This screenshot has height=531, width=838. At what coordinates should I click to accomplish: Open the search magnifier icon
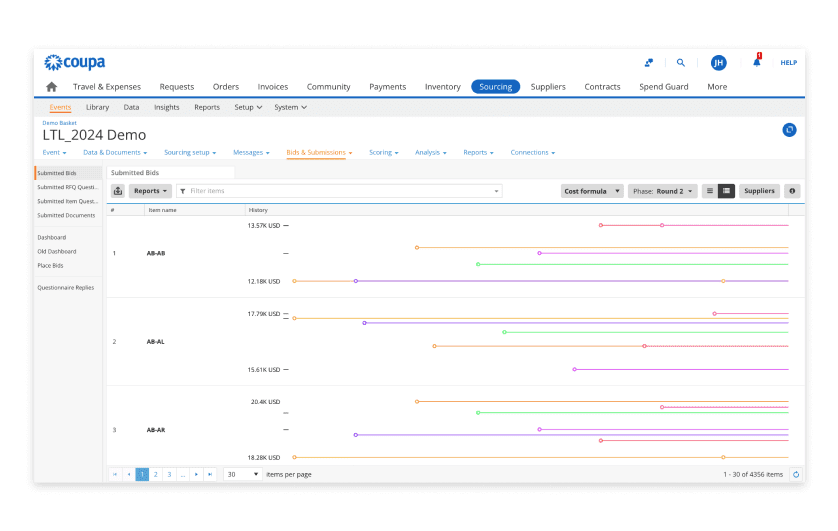[x=680, y=63]
